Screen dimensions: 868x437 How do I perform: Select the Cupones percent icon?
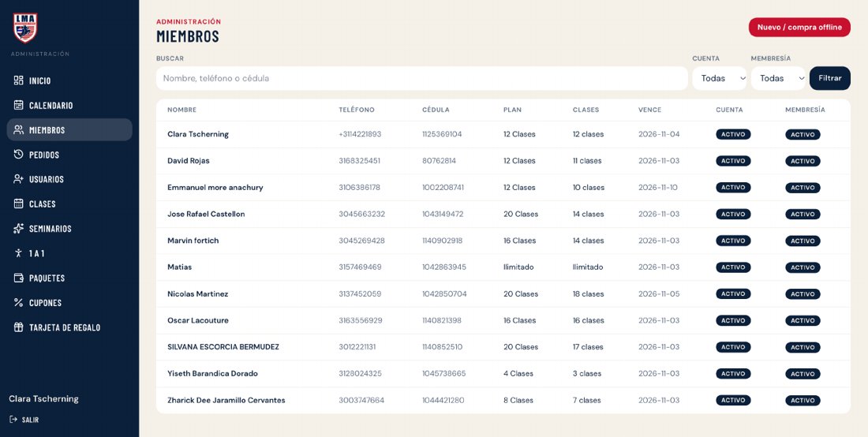tap(18, 303)
